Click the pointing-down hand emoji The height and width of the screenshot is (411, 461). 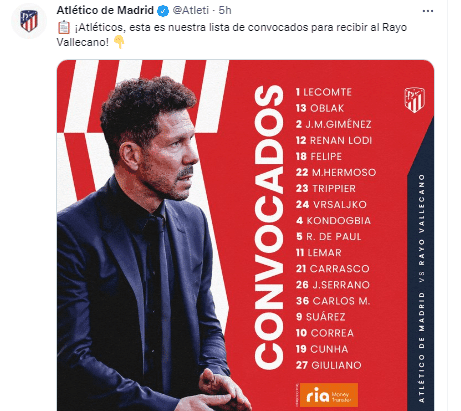[x=119, y=42]
